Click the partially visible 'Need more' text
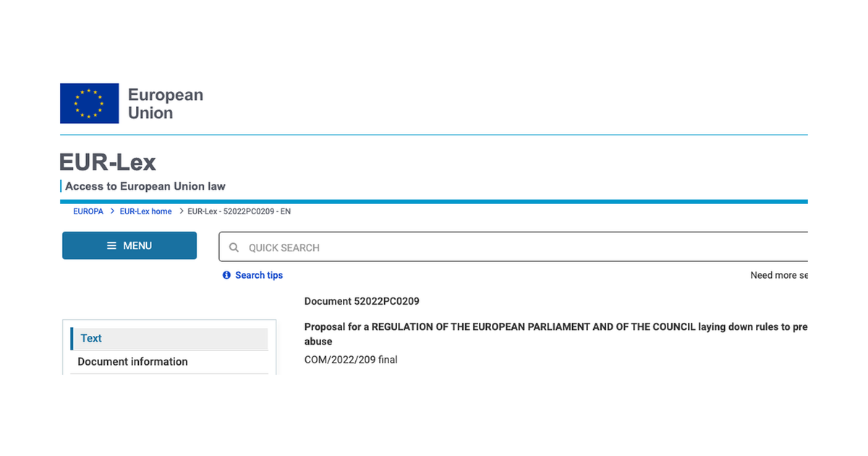 (x=779, y=275)
